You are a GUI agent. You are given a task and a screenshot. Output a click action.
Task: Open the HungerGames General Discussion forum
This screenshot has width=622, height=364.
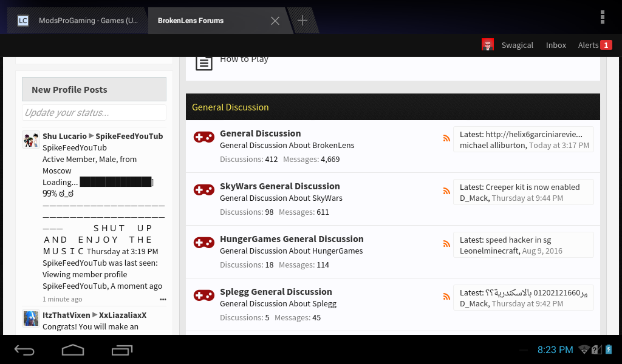292,239
